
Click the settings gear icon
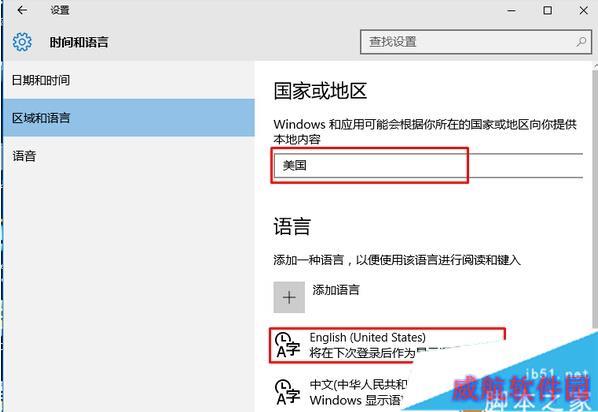(22, 42)
